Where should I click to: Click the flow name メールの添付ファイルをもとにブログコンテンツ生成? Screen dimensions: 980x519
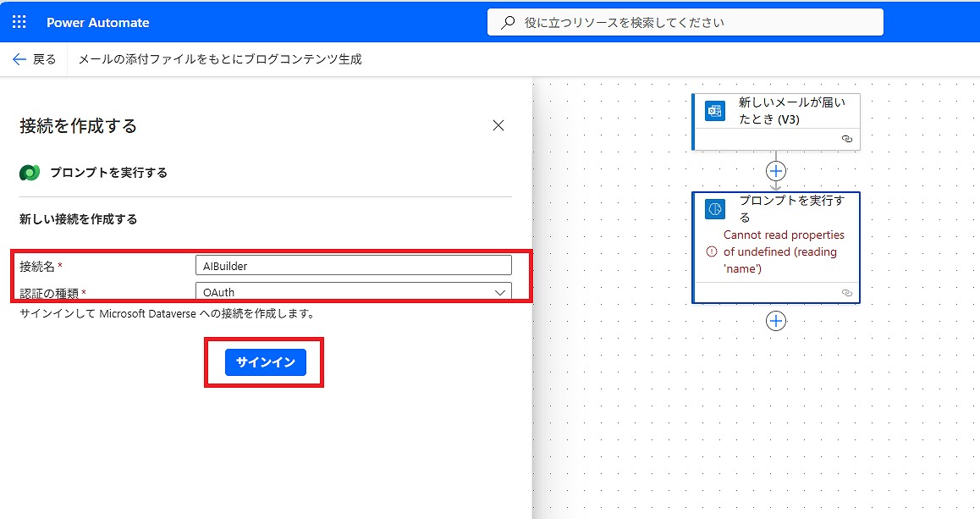[x=220, y=59]
